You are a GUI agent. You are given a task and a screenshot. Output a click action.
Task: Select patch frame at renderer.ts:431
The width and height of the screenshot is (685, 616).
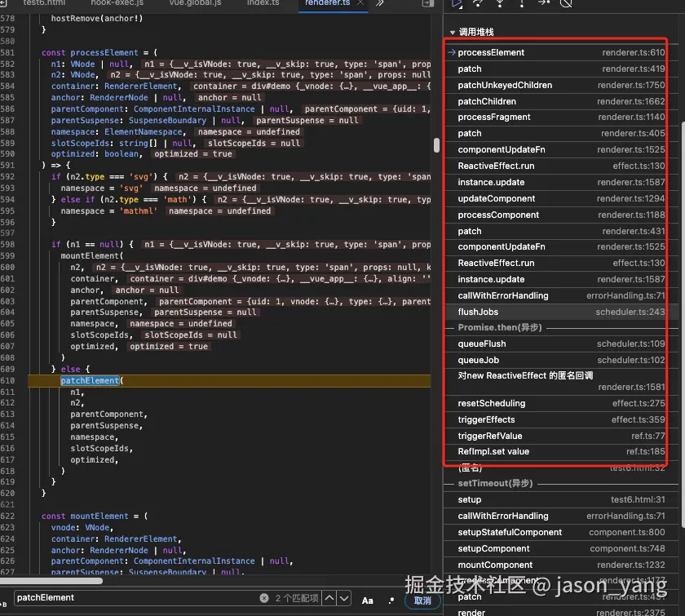click(561, 231)
